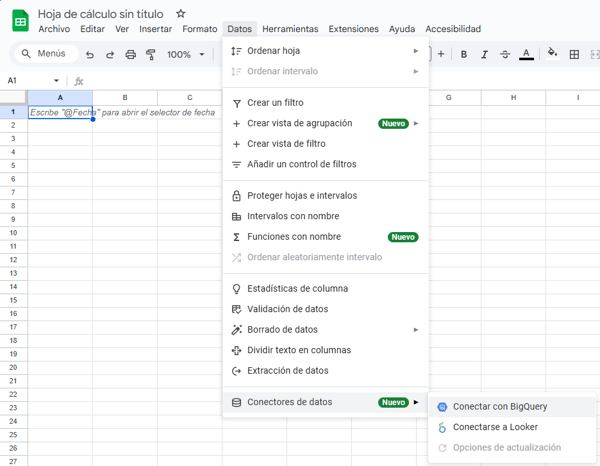Increase font size with plus icon
600x466 pixels.
point(441,54)
